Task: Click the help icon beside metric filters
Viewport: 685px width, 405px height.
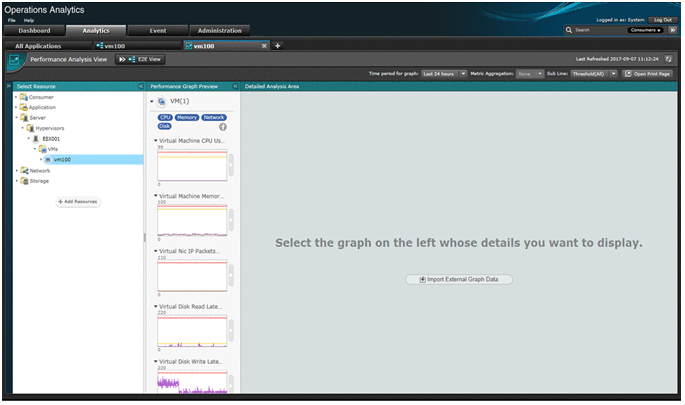Action: (223, 127)
